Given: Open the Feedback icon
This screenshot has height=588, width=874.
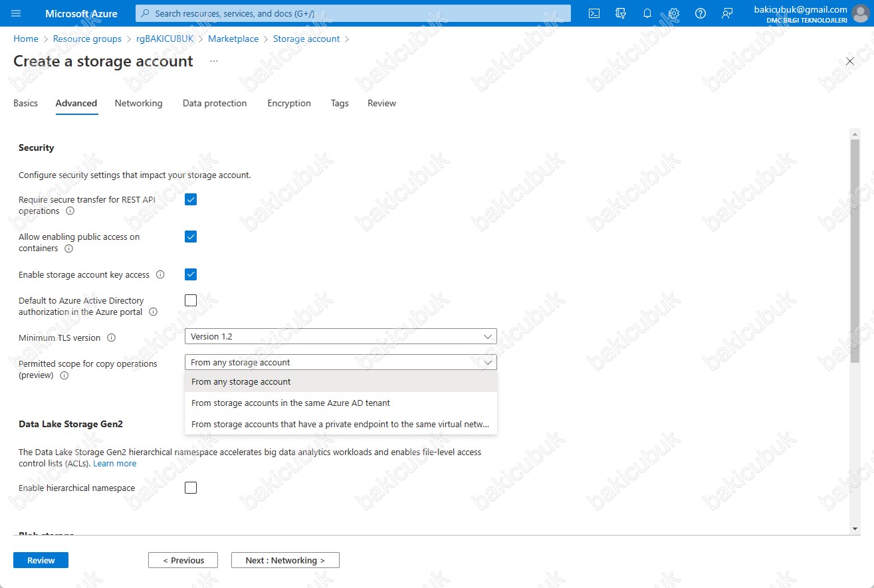Looking at the screenshot, I should point(727,13).
